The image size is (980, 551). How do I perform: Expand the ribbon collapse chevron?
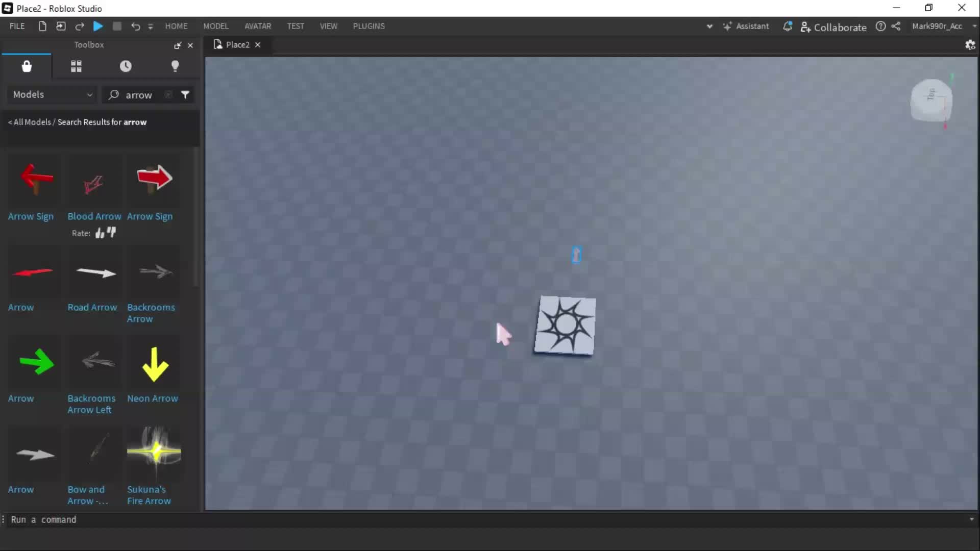point(709,27)
